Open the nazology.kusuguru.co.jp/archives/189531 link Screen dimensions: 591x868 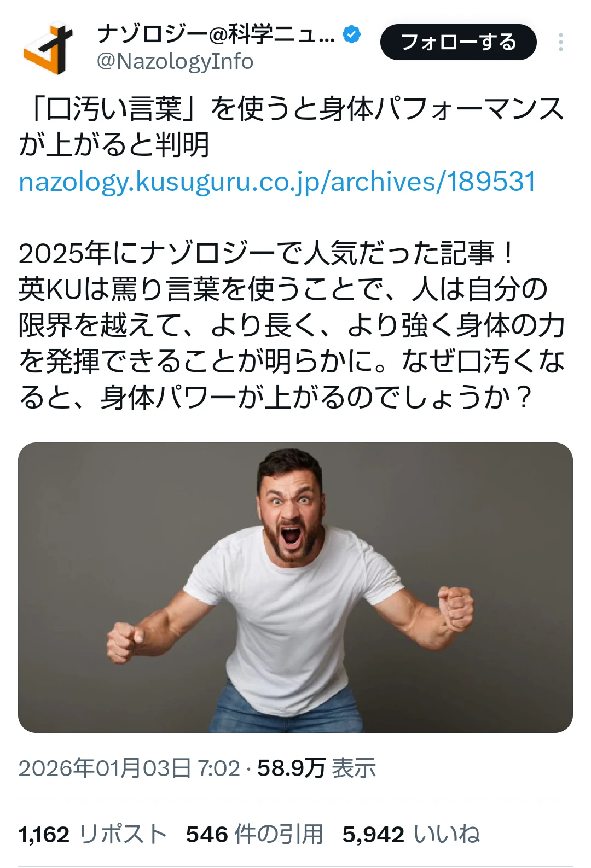point(277,182)
